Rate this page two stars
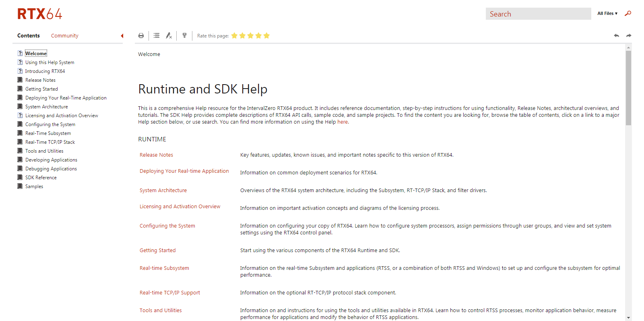644x321 pixels. tap(242, 36)
